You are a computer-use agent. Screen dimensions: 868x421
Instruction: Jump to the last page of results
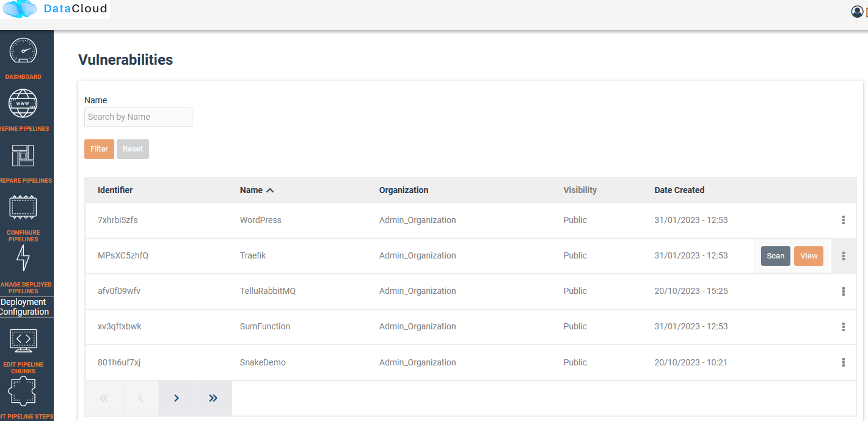pos(213,398)
